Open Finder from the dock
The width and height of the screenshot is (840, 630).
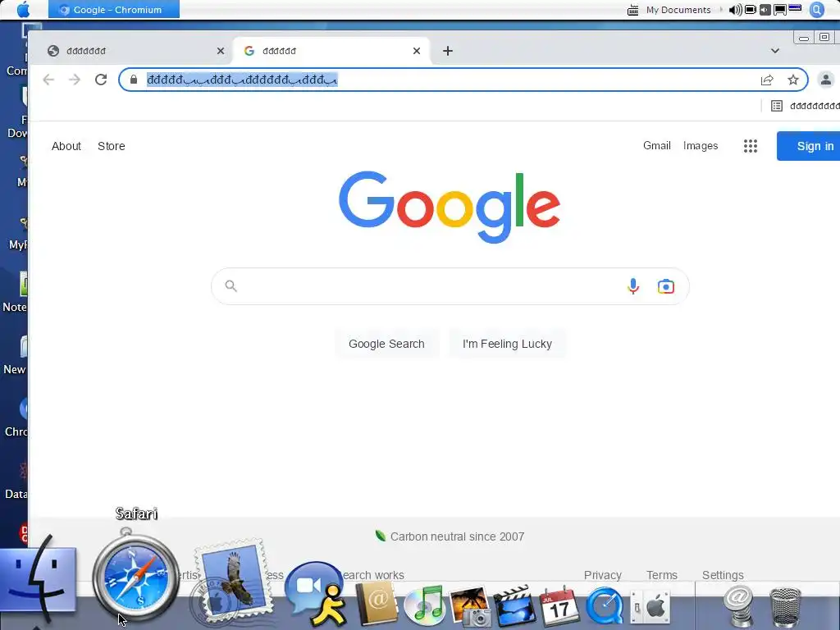pyautogui.click(x=38, y=580)
